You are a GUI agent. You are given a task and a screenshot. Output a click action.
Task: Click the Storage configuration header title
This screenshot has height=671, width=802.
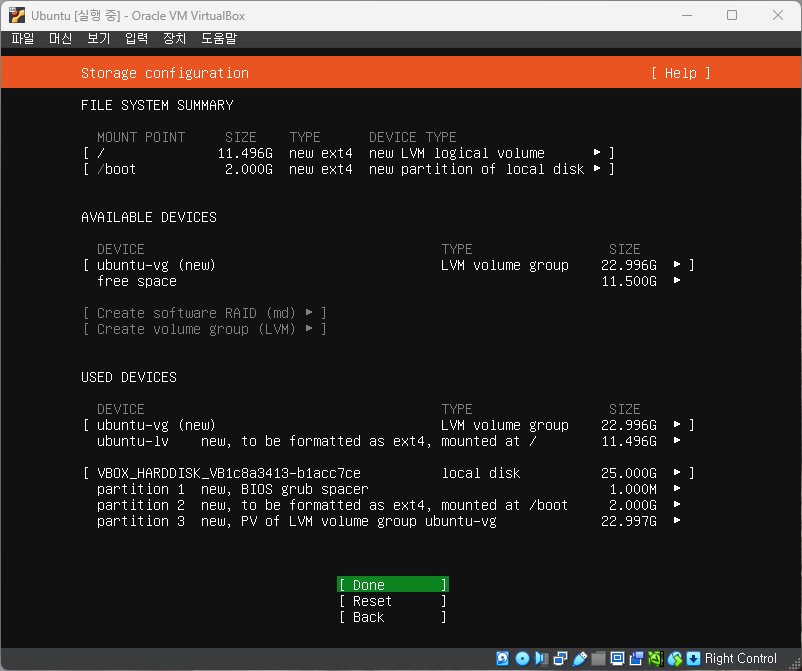click(x=165, y=73)
